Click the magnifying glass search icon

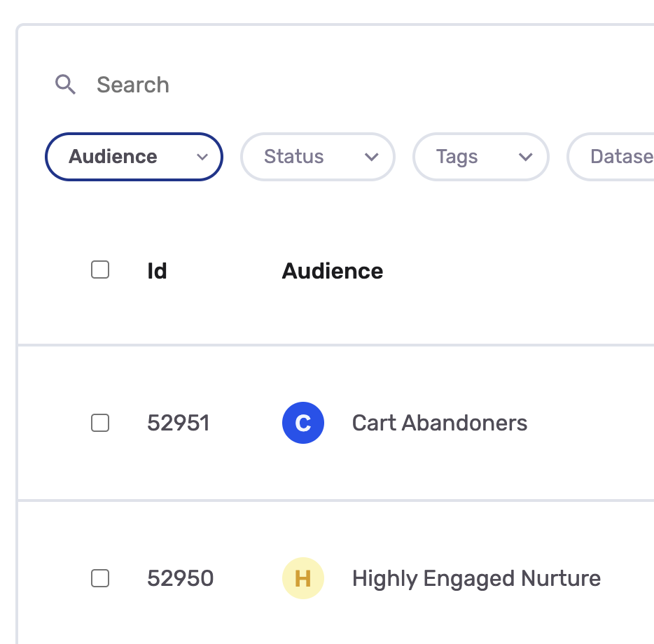pos(65,85)
